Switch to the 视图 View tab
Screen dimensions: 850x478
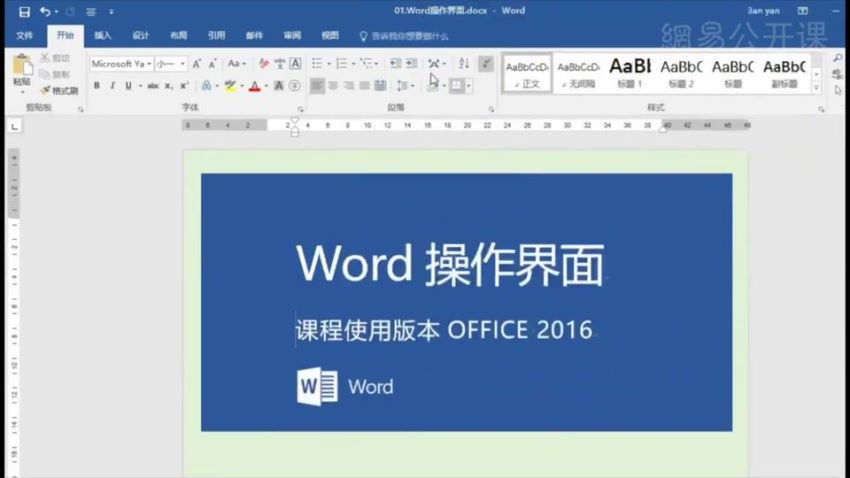tap(330, 36)
